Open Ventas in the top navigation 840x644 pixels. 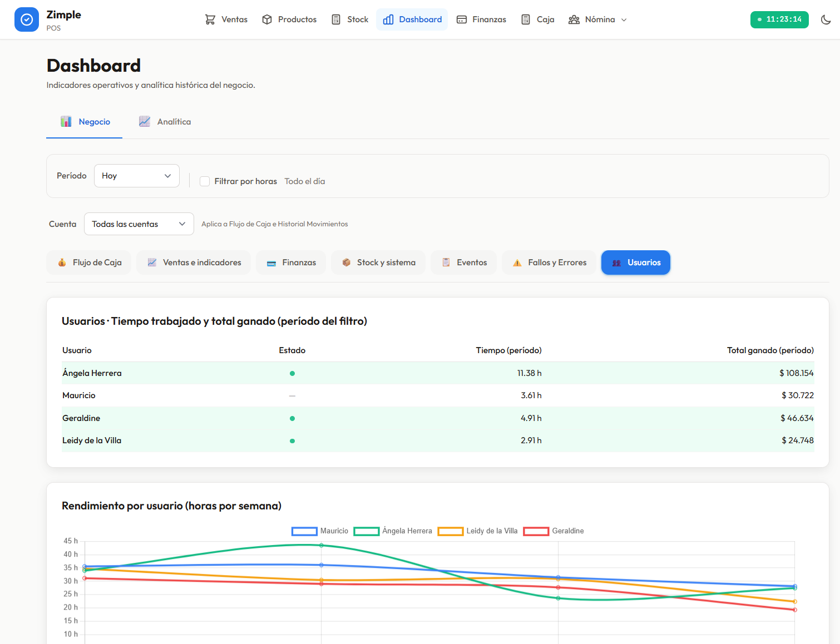(226, 19)
